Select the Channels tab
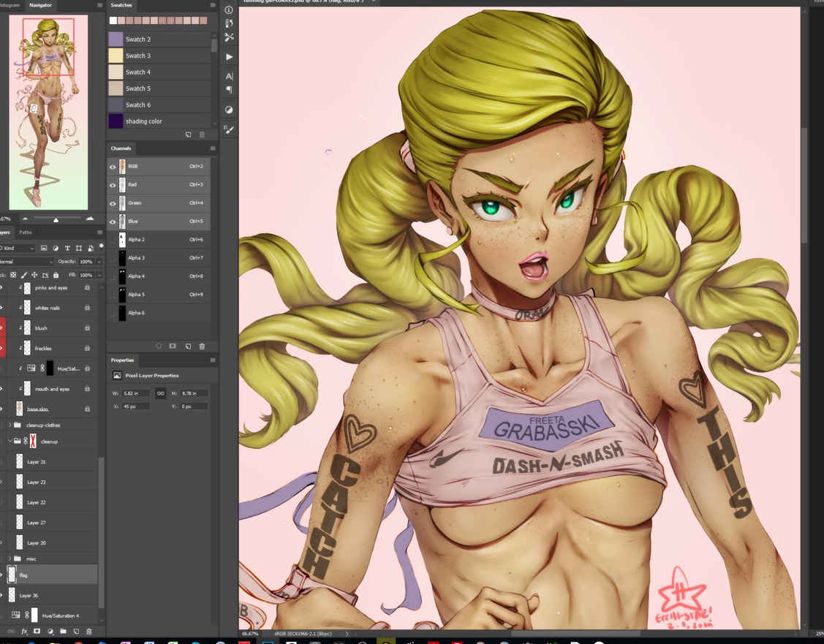The image size is (824, 644). pyautogui.click(x=121, y=148)
